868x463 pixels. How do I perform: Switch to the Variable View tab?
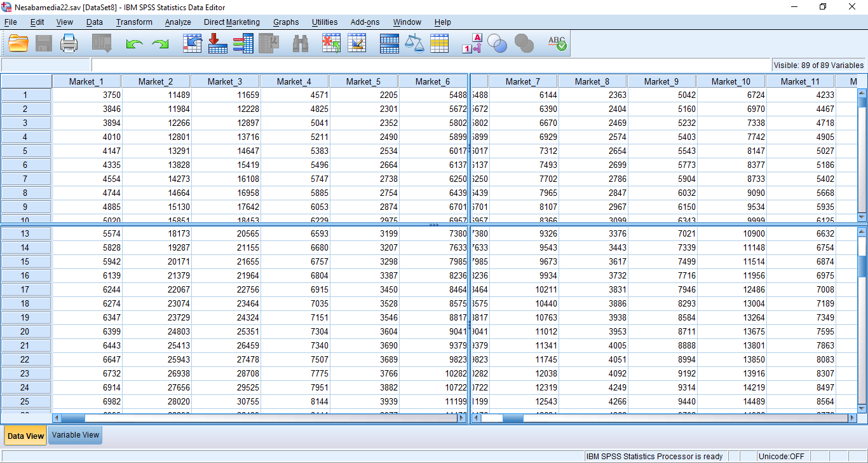[x=75, y=435]
